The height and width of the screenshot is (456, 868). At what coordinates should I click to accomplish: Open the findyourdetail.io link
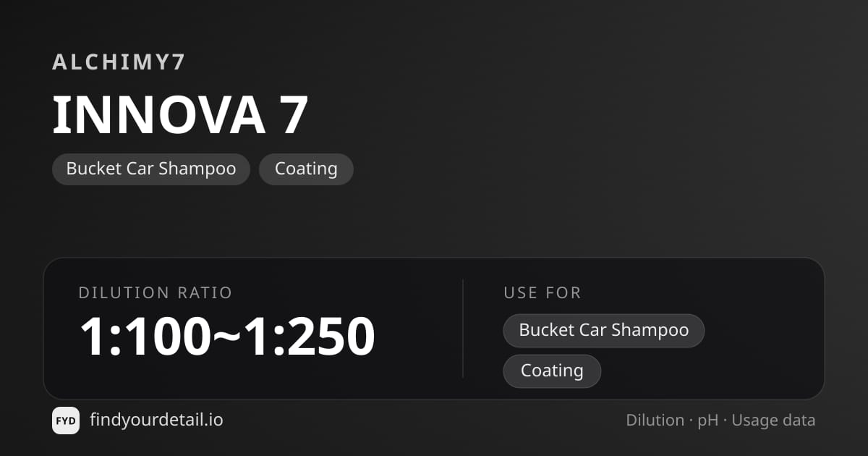pos(156,420)
